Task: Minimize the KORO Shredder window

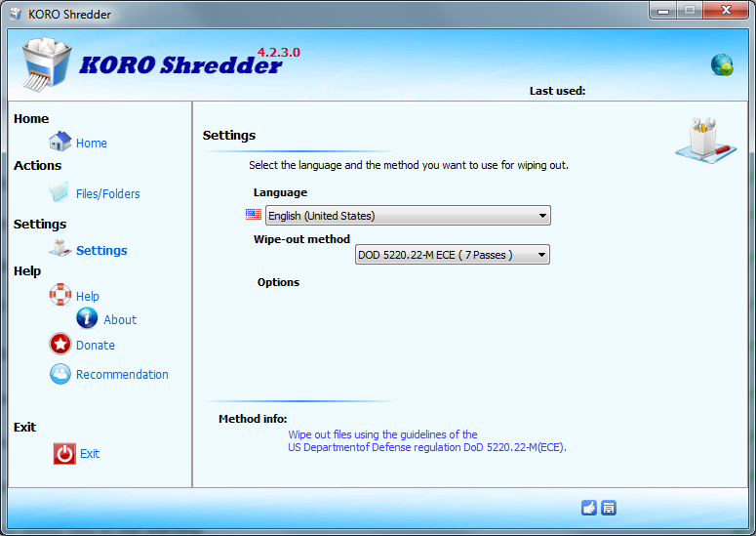Action: coord(663,11)
